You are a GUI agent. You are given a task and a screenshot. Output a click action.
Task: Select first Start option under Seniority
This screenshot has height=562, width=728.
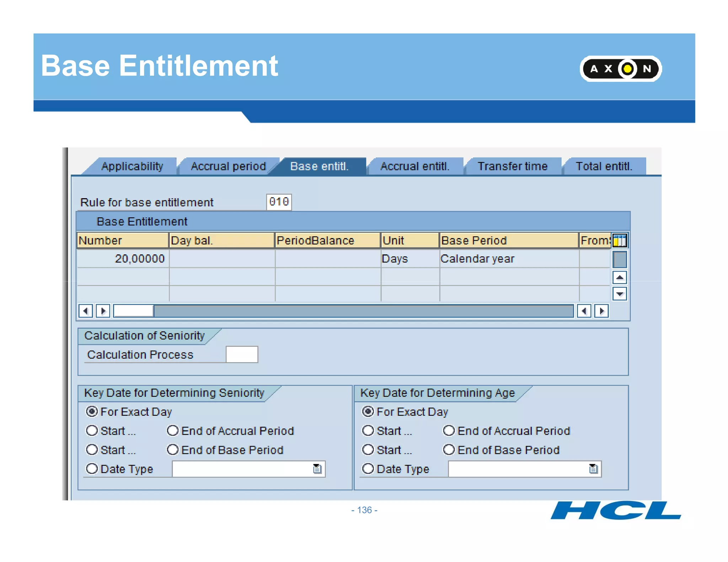tap(92, 431)
